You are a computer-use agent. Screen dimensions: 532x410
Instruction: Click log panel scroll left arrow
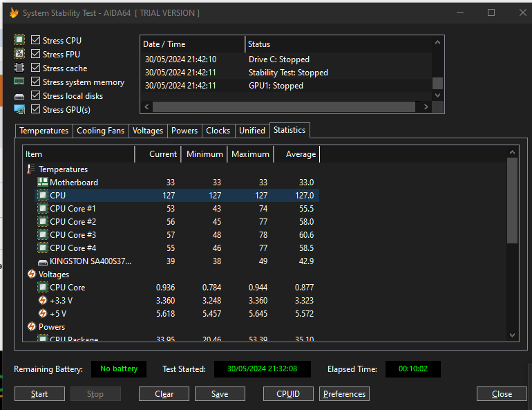coord(146,107)
